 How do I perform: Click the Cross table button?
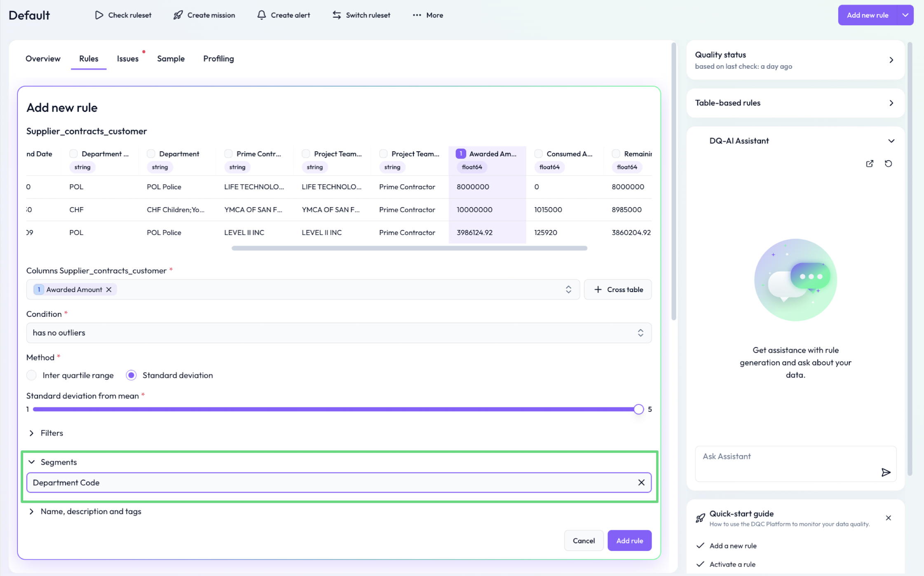(x=618, y=290)
